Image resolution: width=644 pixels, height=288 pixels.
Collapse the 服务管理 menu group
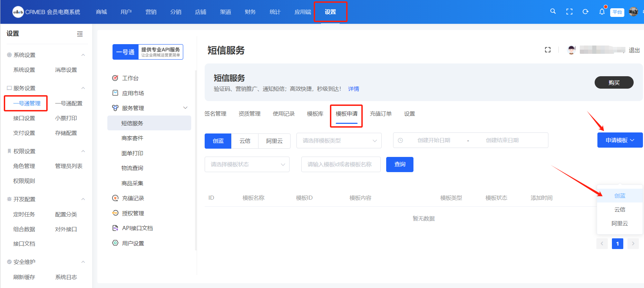coord(185,108)
